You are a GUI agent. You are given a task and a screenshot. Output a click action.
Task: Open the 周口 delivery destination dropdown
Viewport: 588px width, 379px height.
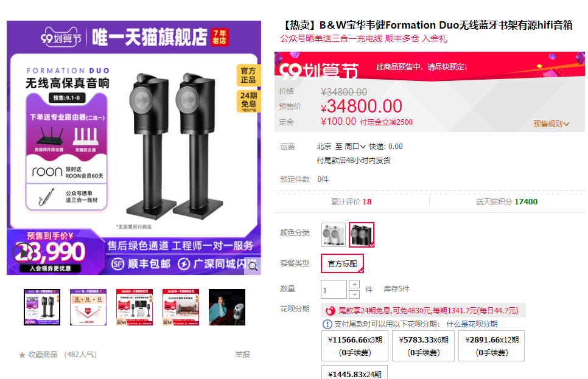[x=355, y=147]
